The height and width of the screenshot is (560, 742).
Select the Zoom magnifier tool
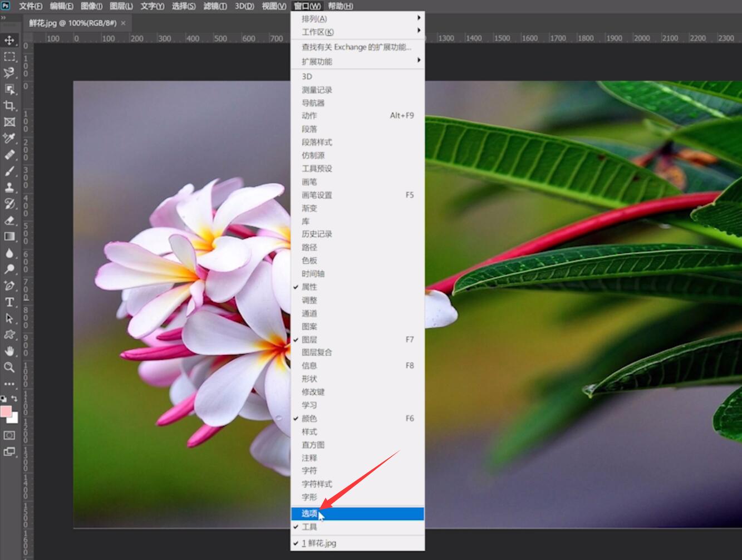click(9, 367)
